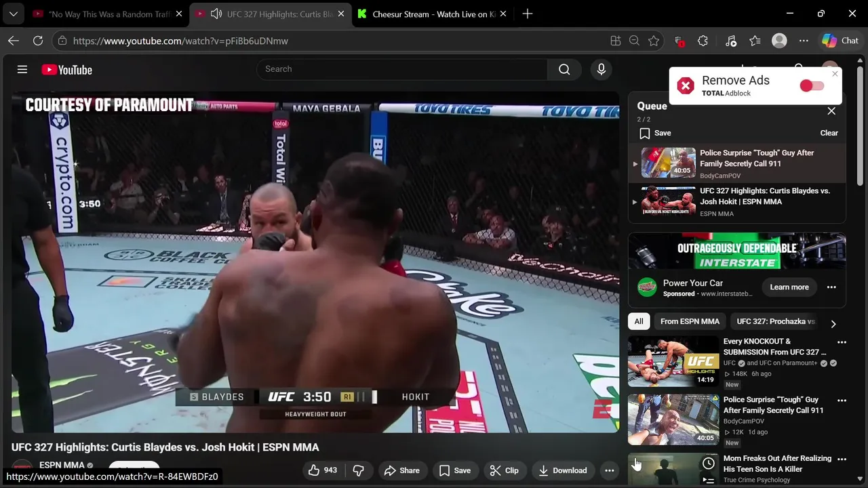The image size is (868, 488).
Task: Open the Copilot Chat button
Action: coord(840,41)
